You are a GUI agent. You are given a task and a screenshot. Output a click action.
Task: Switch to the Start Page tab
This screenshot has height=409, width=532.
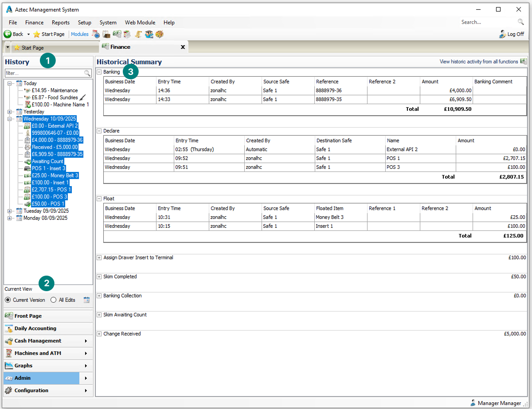pos(32,47)
